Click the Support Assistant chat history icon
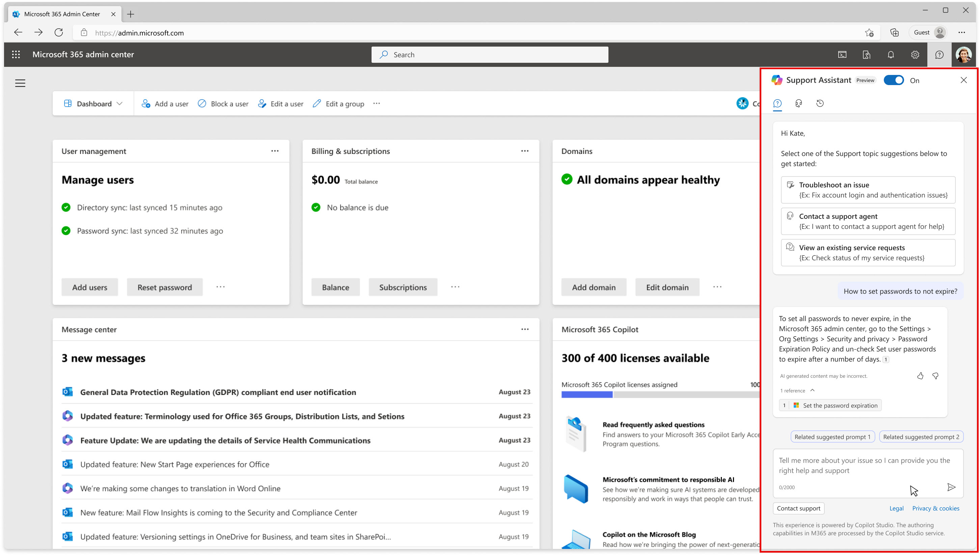The width and height of the screenshot is (980, 555). click(820, 103)
